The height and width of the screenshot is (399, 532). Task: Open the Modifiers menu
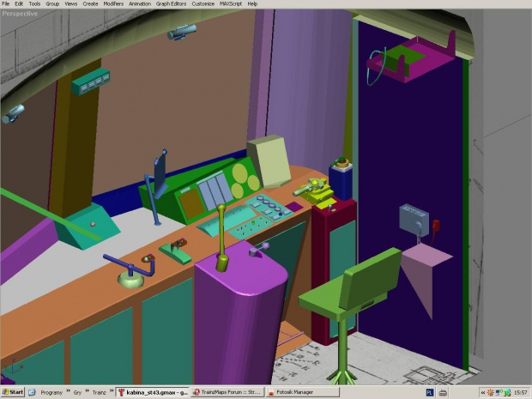113,3
